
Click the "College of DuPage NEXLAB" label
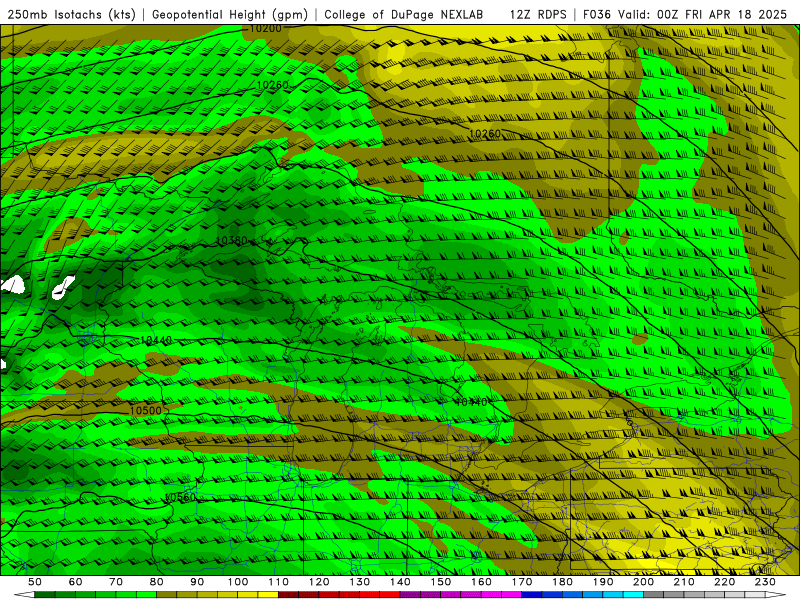click(x=404, y=15)
